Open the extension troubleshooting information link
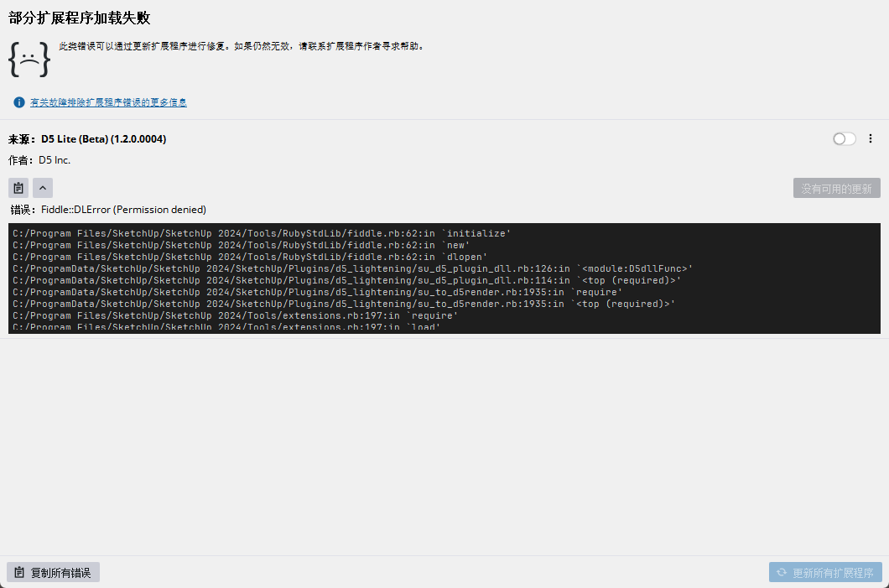The image size is (889, 588). 108,102
